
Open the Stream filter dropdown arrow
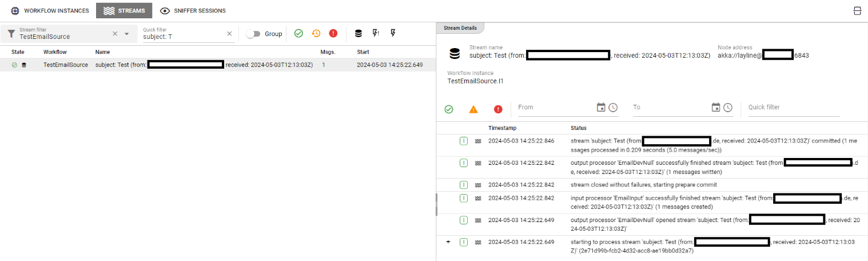tap(127, 34)
